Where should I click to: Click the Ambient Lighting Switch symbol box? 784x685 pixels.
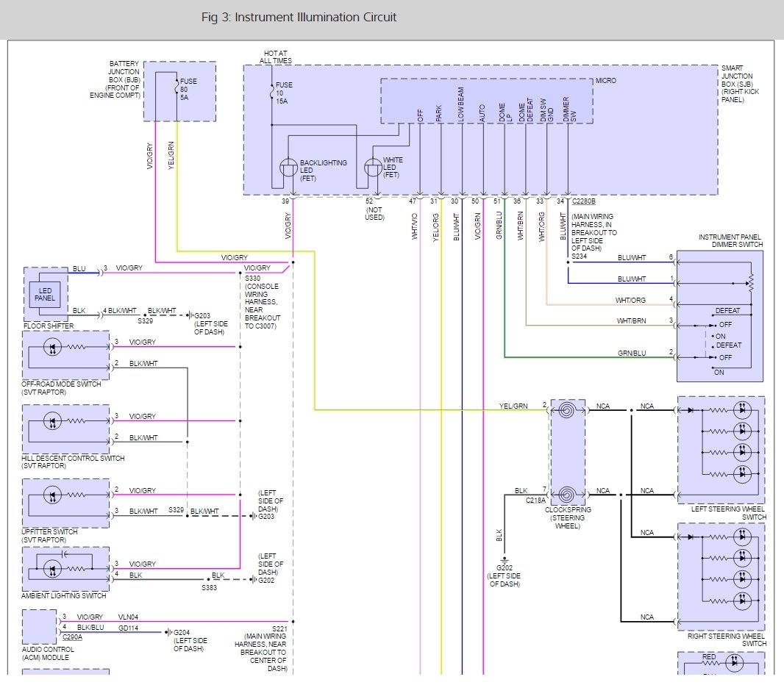pos(65,570)
